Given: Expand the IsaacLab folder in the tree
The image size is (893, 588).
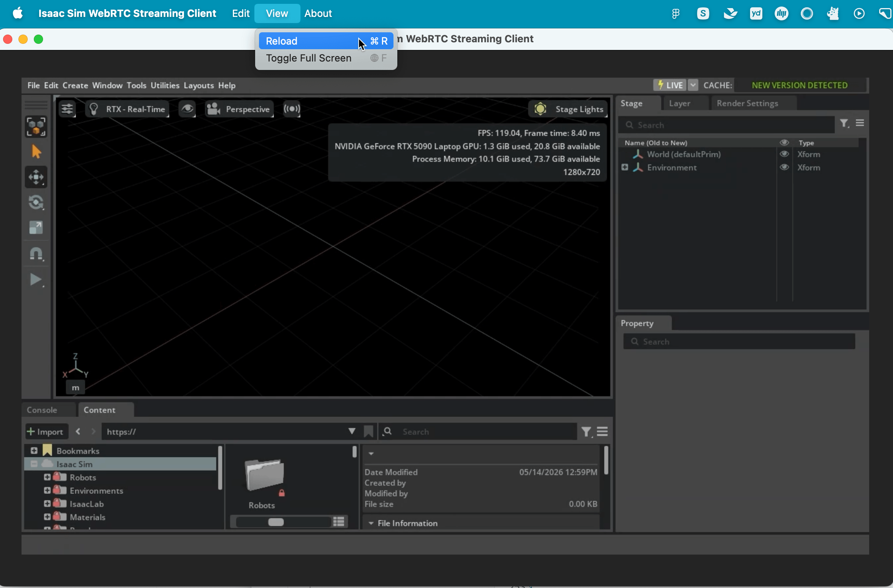Looking at the screenshot, I should (x=47, y=503).
